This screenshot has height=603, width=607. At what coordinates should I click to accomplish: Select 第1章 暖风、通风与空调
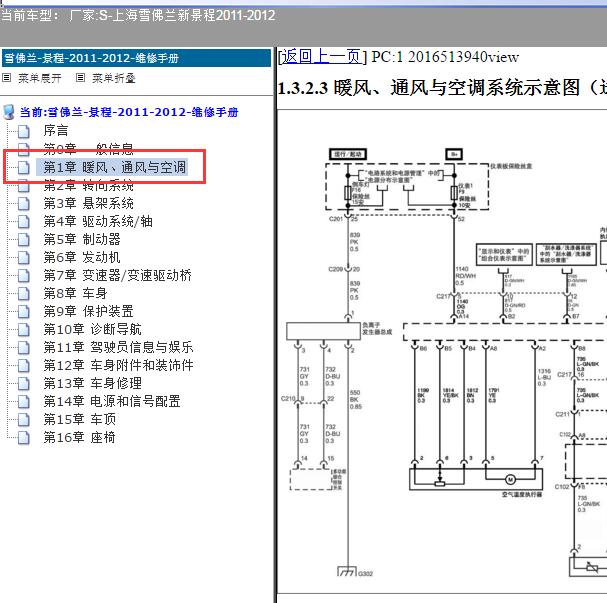(x=114, y=167)
